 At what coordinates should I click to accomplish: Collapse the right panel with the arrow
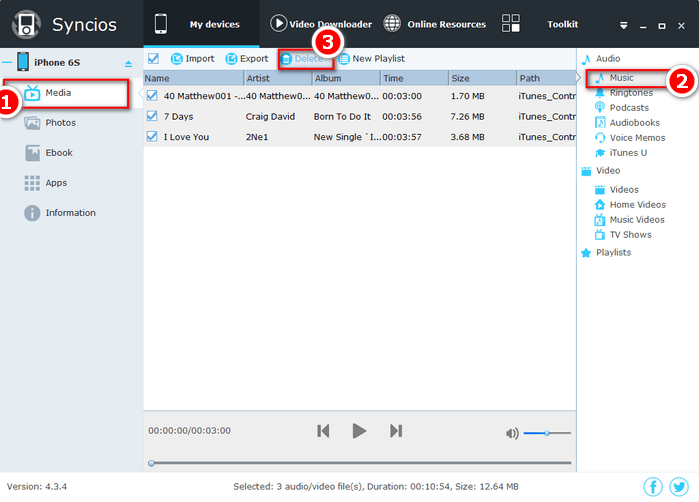[578, 78]
